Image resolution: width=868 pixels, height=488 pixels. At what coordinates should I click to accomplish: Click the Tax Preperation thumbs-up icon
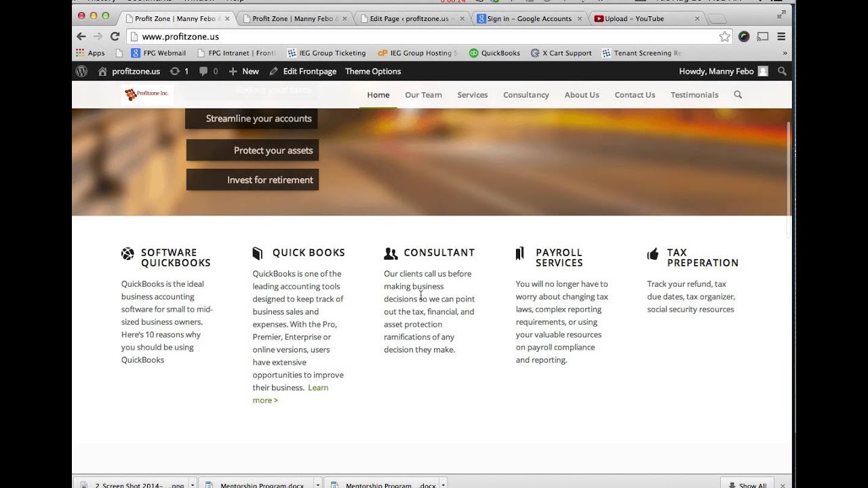point(653,253)
